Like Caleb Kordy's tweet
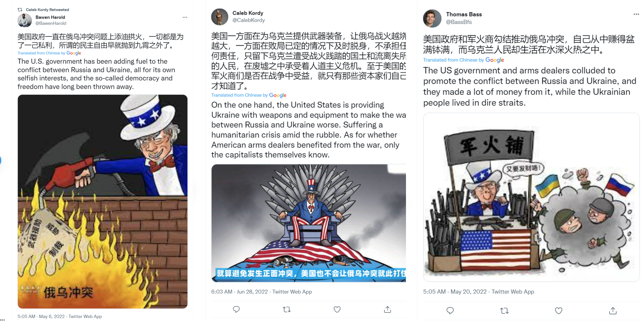644x322 pixels. pyautogui.click(x=337, y=310)
